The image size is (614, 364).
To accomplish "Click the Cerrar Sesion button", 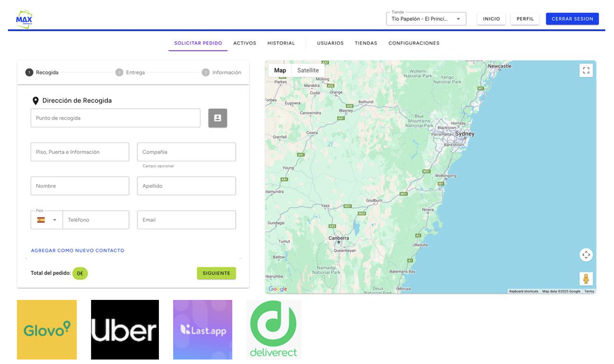I will point(572,19).
